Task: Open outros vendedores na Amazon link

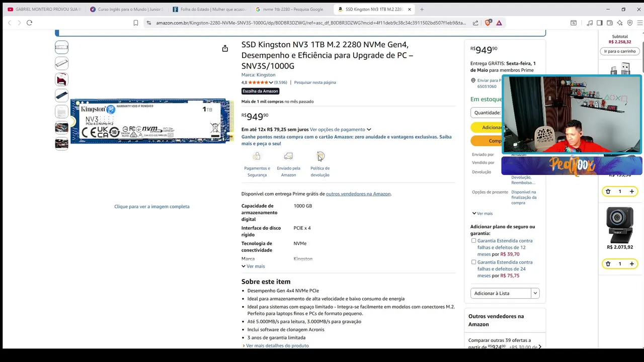Action: click(x=358, y=194)
